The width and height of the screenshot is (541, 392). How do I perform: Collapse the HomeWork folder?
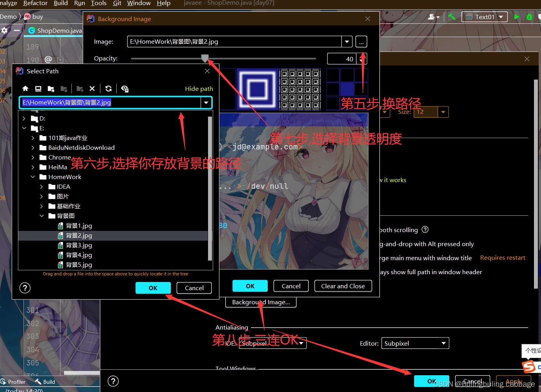[x=33, y=177]
